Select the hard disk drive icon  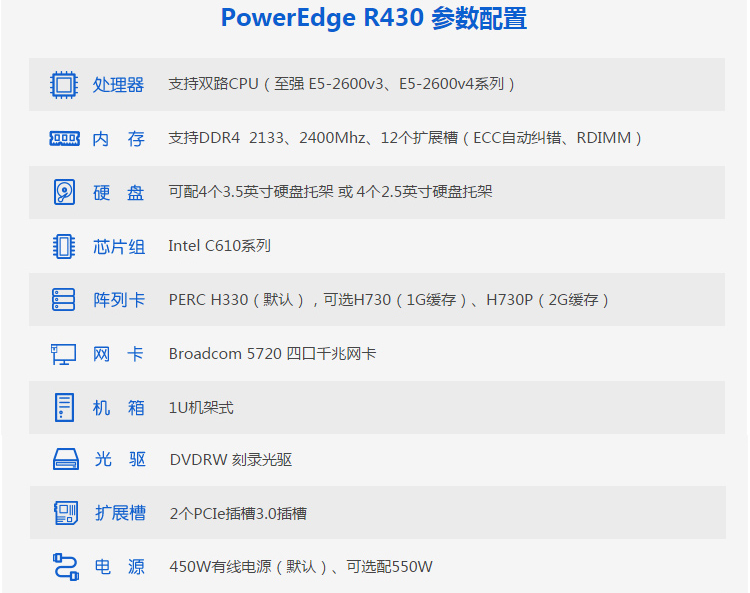pyautogui.click(x=64, y=192)
